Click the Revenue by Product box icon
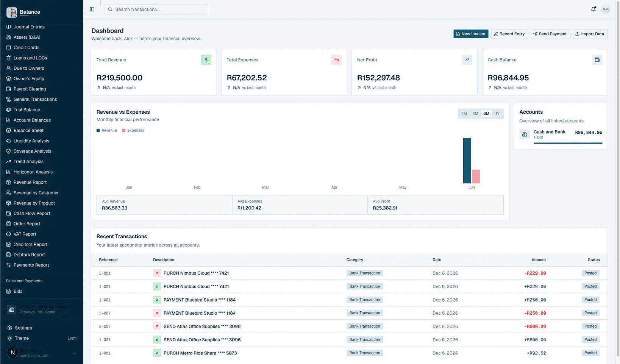Viewport: 620px width, 364px height. pos(8,203)
